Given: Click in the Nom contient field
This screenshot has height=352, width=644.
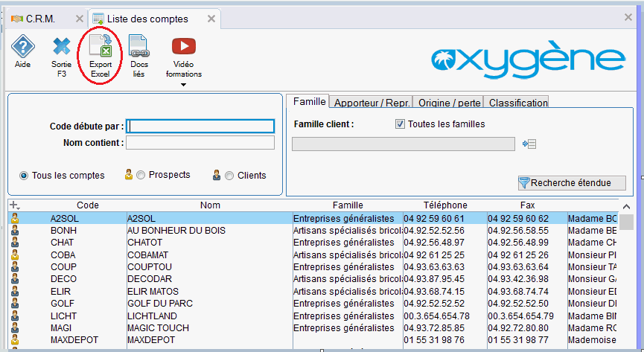Looking at the screenshot, I should (x=200, y=143).
